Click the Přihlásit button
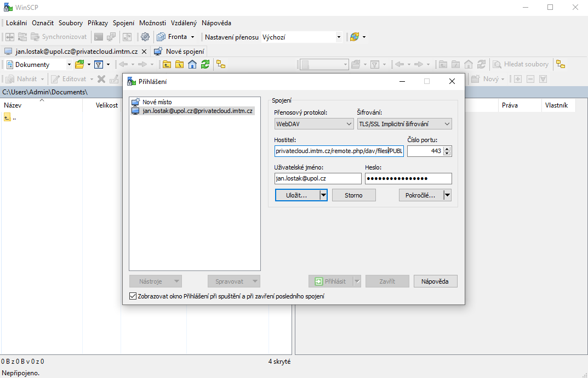588x378 pixels. [x=331, y=281]
